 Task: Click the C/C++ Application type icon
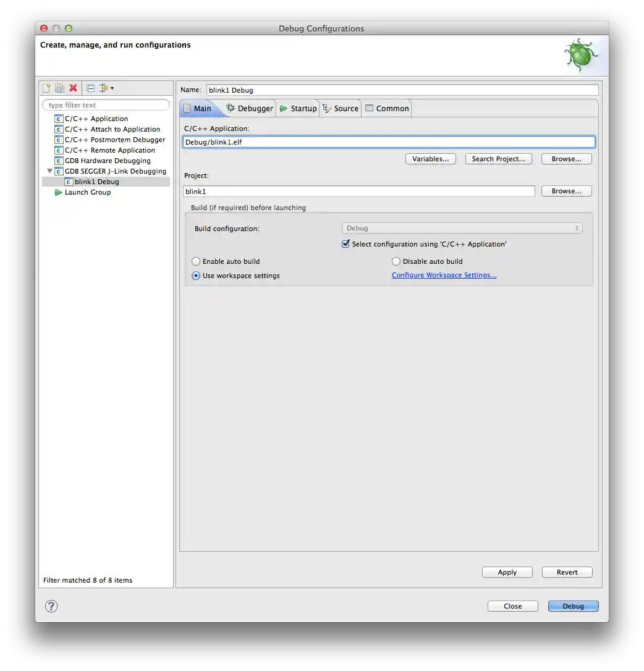pos(59,119)
